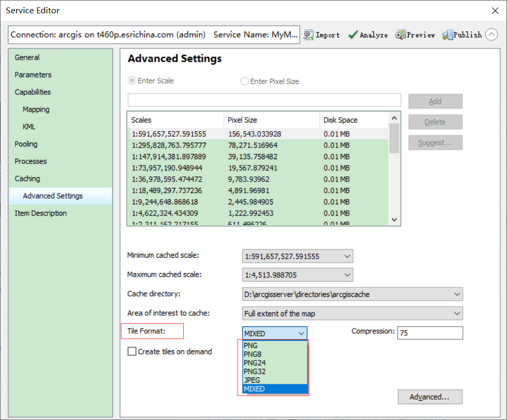507x420 pixels.
Task: Select scale row 1:9,244,648.868618
Action: pyautogui.click(x=259, y=202)
